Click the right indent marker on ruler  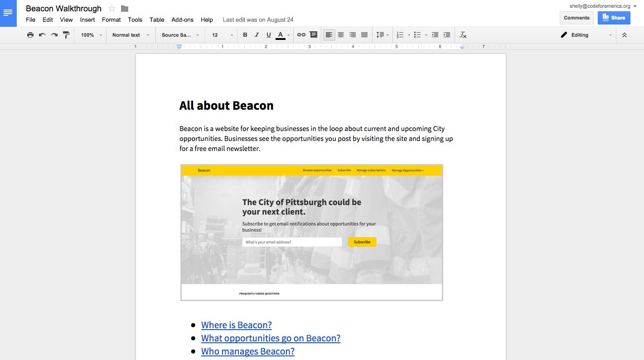pyautogui.click(x=462, y=47)
